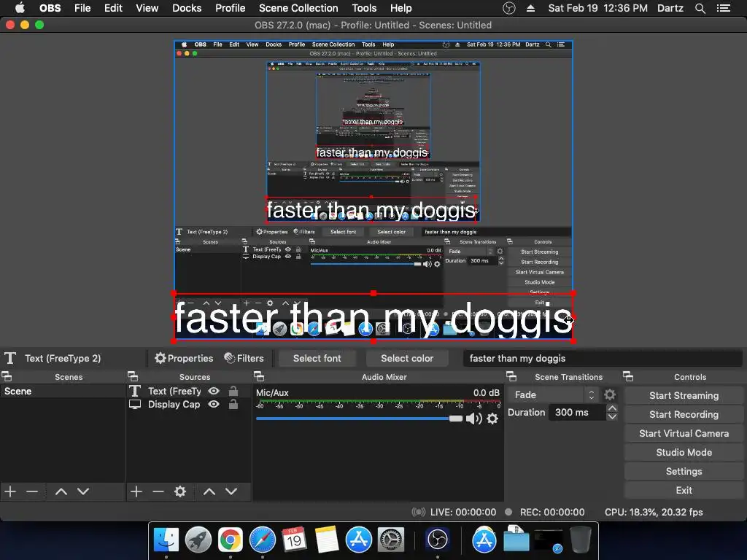Open OBS icon in the Dock
Screen dimensions: 747x560
438,540
